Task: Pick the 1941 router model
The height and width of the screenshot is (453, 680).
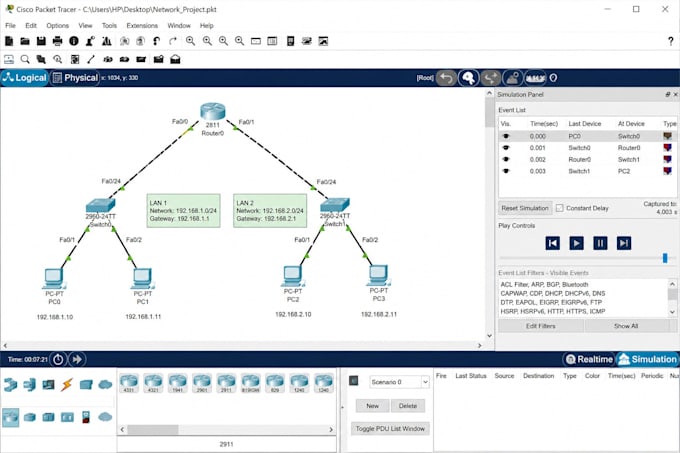Action: point(177,383)
